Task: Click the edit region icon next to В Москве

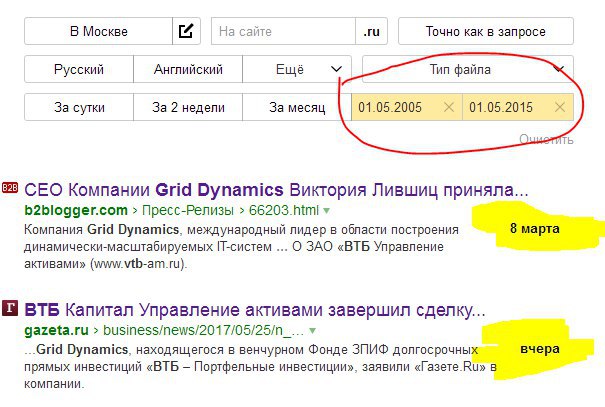Action: click(x=186, y=31)
